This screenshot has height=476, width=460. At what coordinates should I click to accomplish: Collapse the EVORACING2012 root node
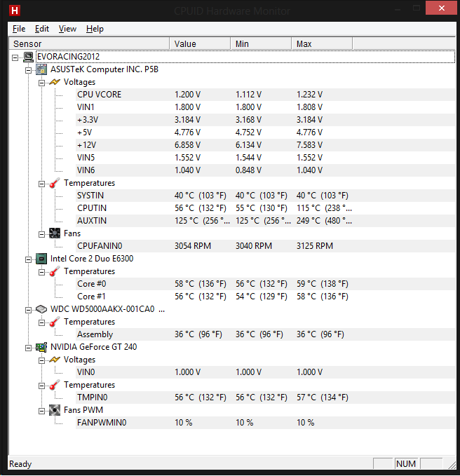tap(15, 57)
